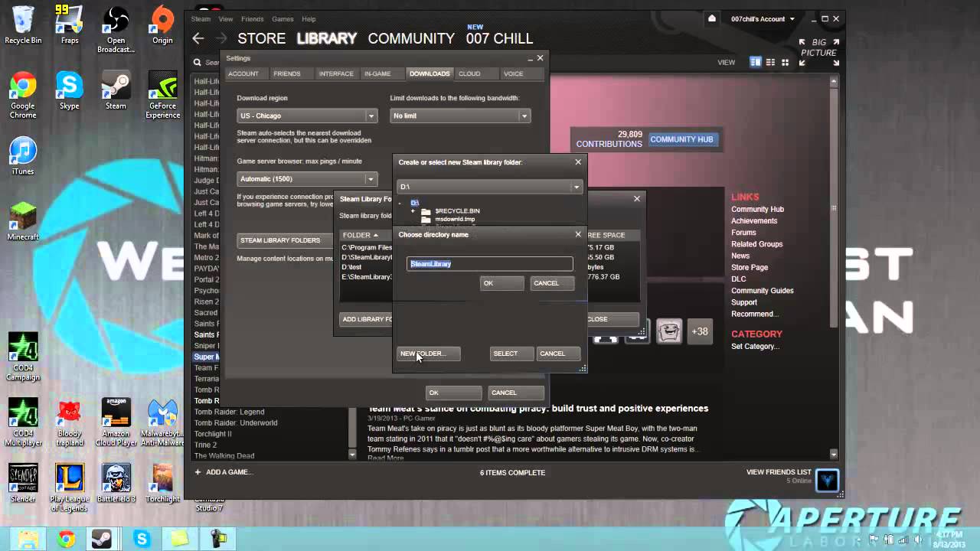The image size is (980, 551).
Task: Go to the COMMUNITY section
Action: click(411, 38)
